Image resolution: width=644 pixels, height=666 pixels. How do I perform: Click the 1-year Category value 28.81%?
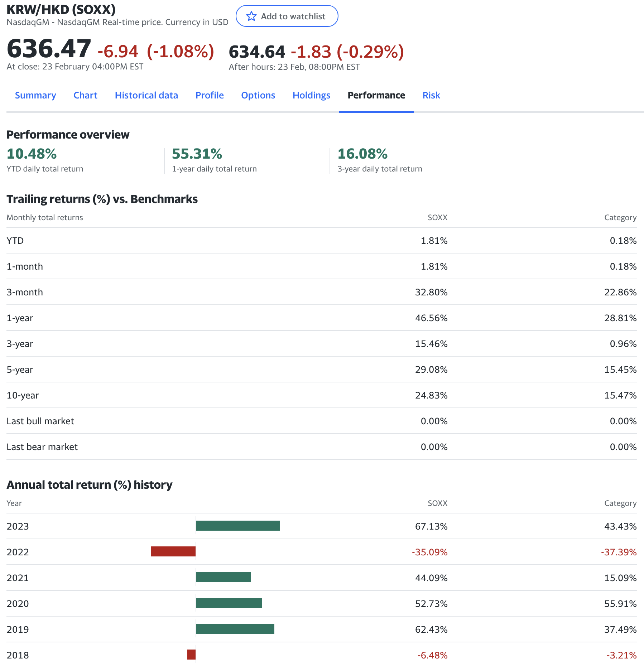[x=620, y=318]
